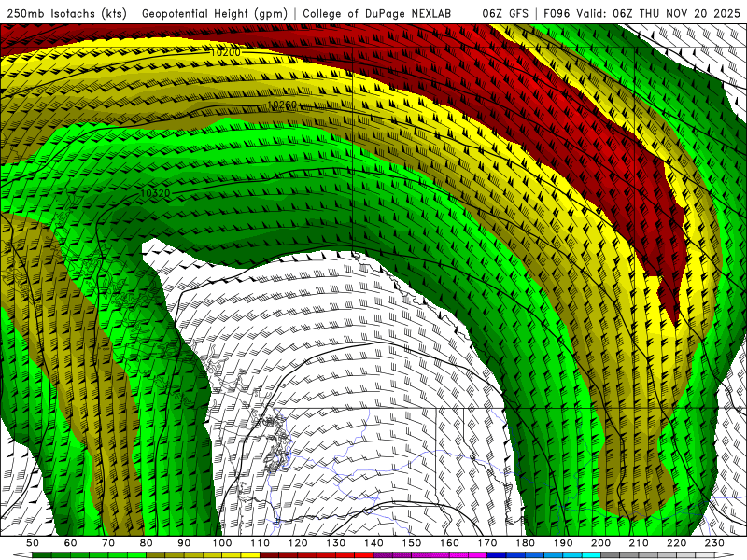The image size is (747, 560).
Task: Click the 170 label on the color bar
Action: pos(487,543)
